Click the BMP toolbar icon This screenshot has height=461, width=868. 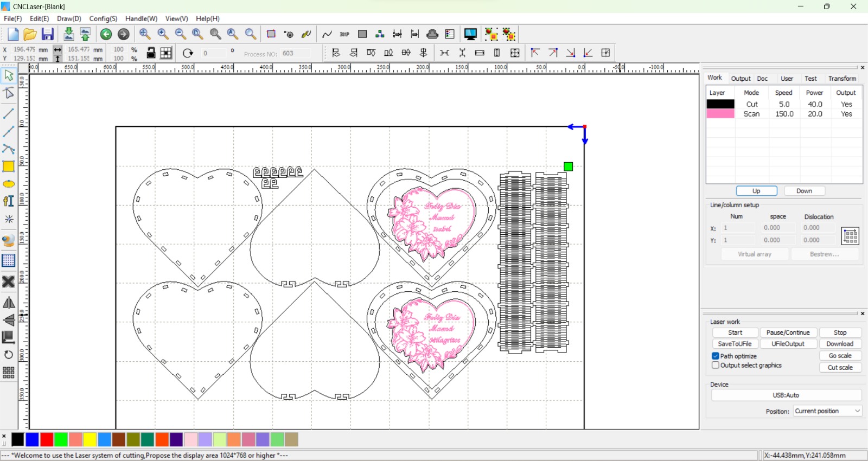344,34
